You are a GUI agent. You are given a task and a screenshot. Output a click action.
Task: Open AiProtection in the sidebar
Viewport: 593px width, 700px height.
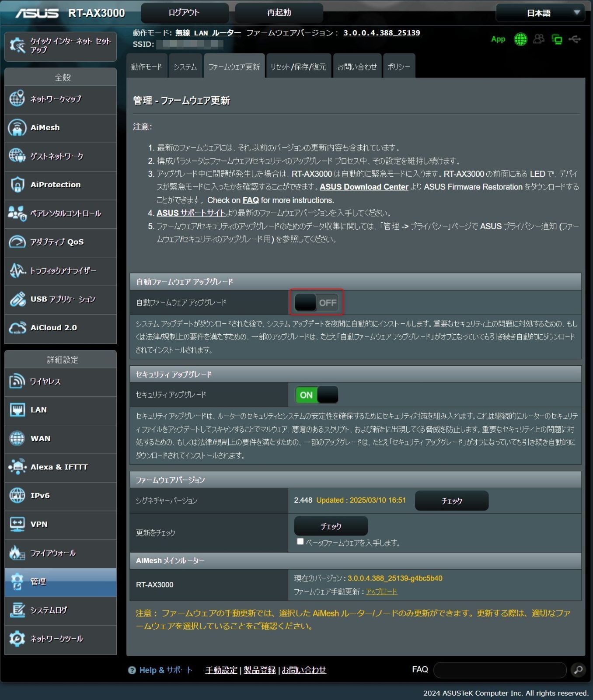tap(60, 185)
